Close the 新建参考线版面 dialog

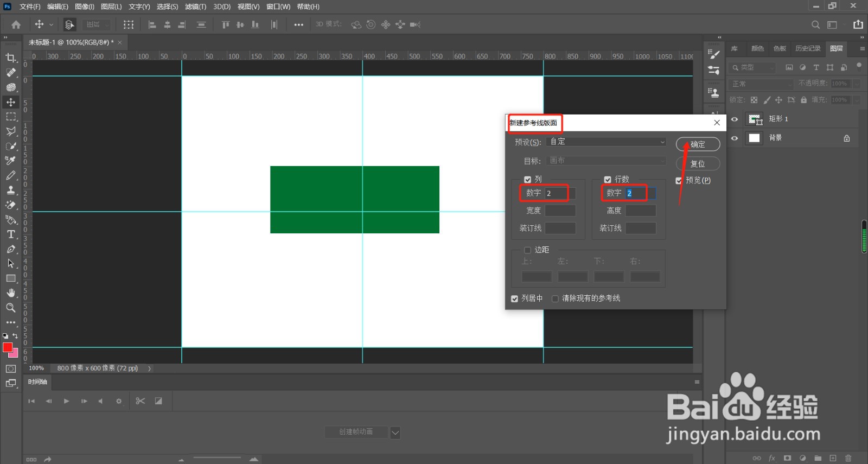click(717, 123)
